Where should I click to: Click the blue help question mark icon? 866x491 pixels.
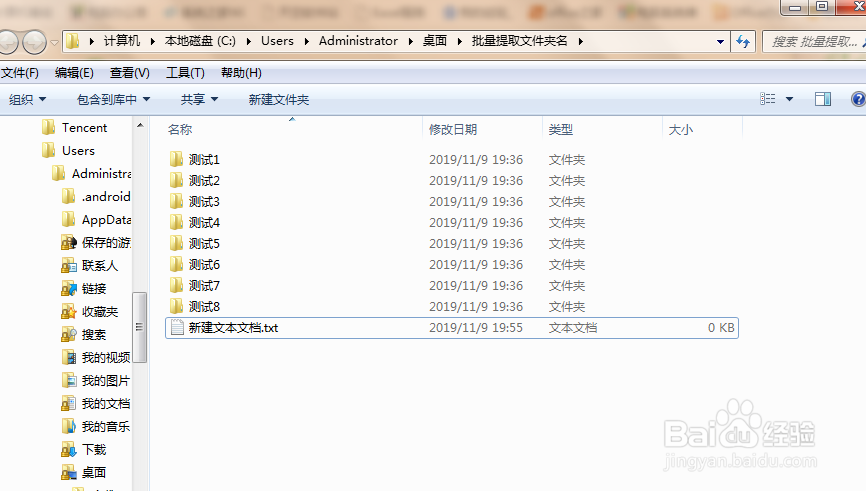point(858,99)
